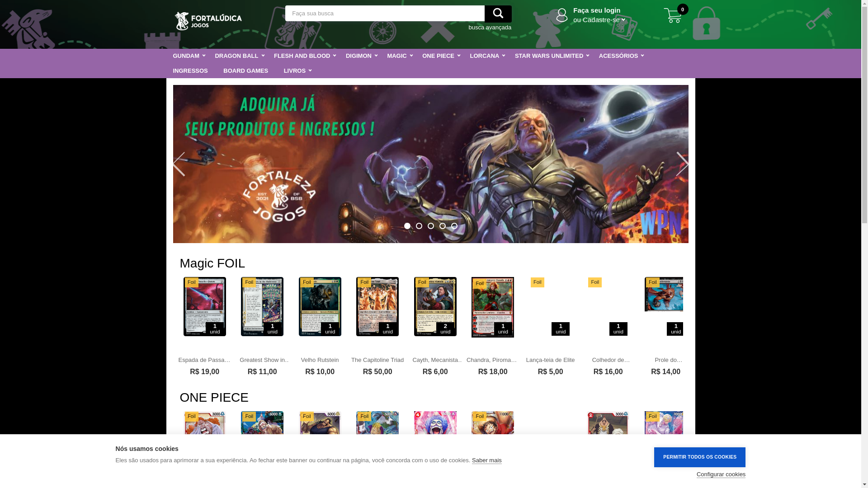This screenshot has width=868, height=488.
Task: Open Espada de Passado card thumbnail
Action: coord(204,306)
